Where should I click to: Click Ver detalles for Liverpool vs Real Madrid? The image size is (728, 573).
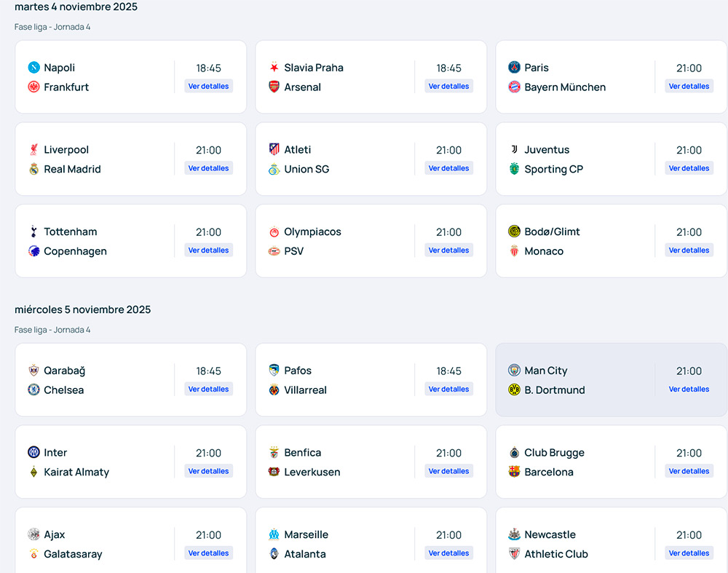(x=208, y=168)
